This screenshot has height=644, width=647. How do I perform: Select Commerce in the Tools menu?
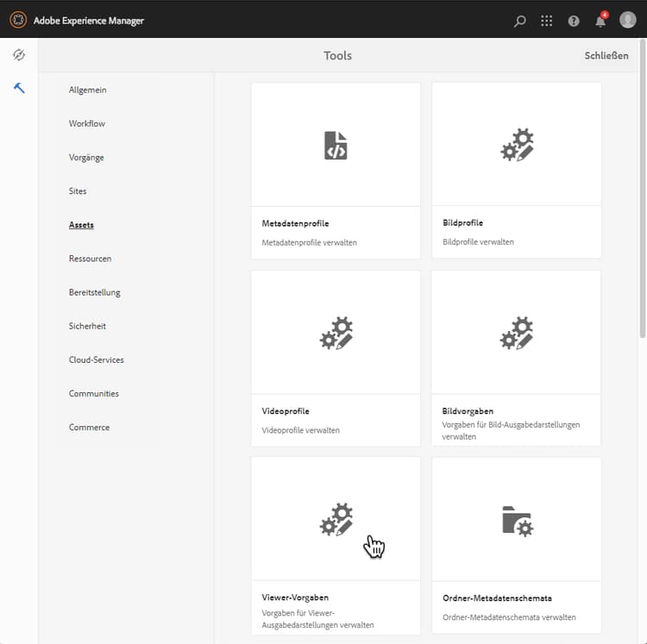(89, 428)
